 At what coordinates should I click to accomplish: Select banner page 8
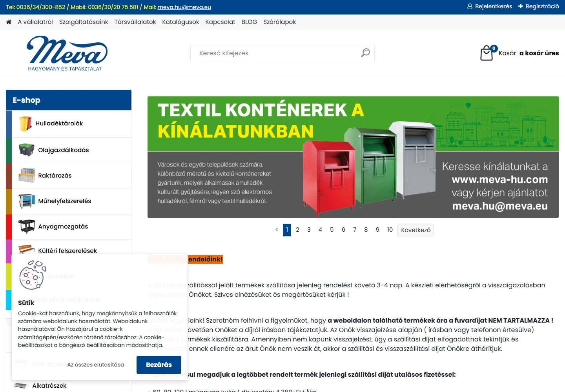click(x=366, y=230)
